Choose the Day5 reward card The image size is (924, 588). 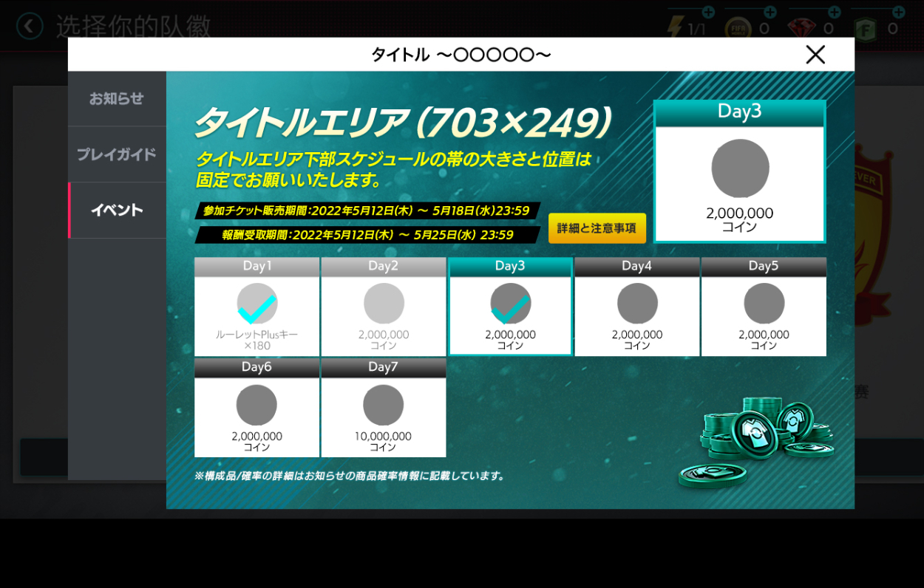pyautogui.click(x=764, y=307)
